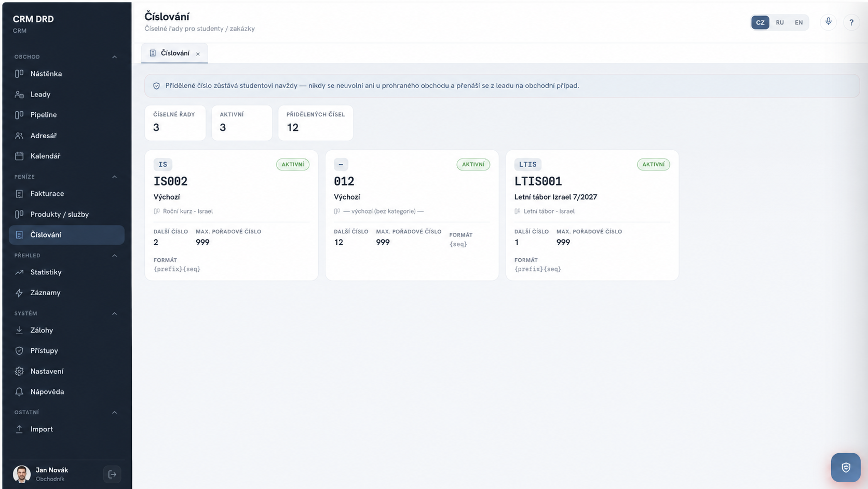868x489 pixels.
Task: Collapse the SYSTÉM sidebar section
Action: click(115, 314)
